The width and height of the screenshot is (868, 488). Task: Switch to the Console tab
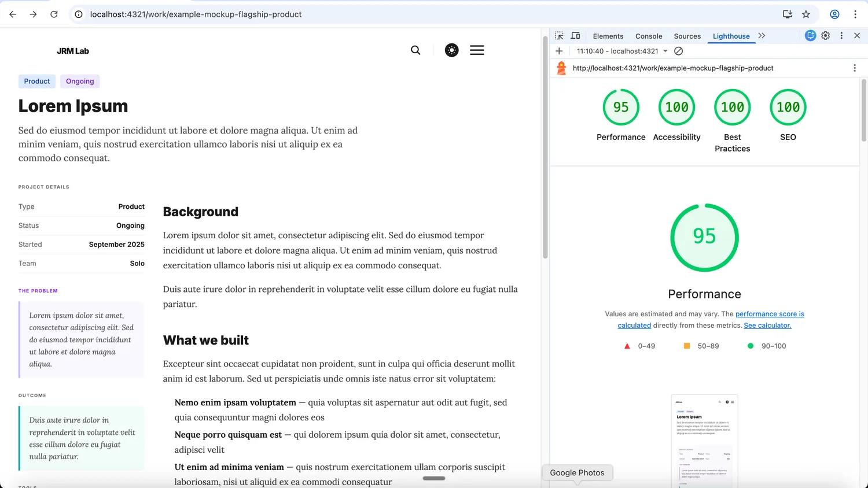click(649, 36)
